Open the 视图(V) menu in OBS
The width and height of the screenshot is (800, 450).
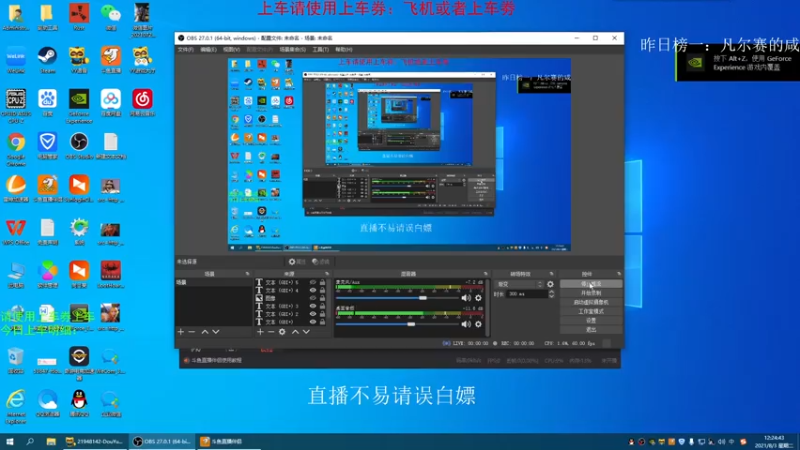tap(231, 49)
